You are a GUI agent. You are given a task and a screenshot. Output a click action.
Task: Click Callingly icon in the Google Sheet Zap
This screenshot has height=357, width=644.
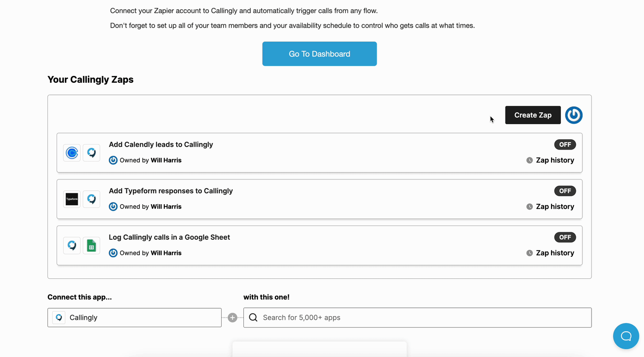point(72,246)
